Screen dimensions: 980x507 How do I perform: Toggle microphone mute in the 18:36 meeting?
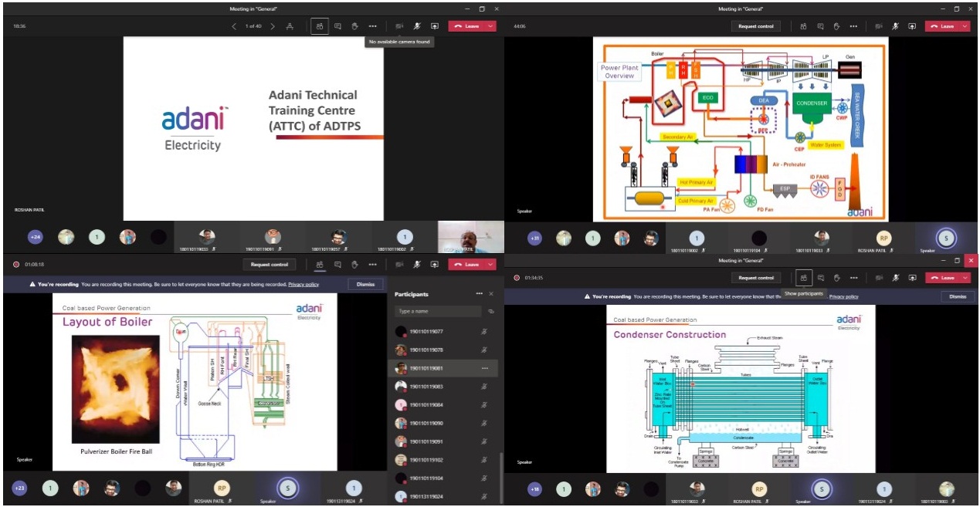tap(417, 26)
